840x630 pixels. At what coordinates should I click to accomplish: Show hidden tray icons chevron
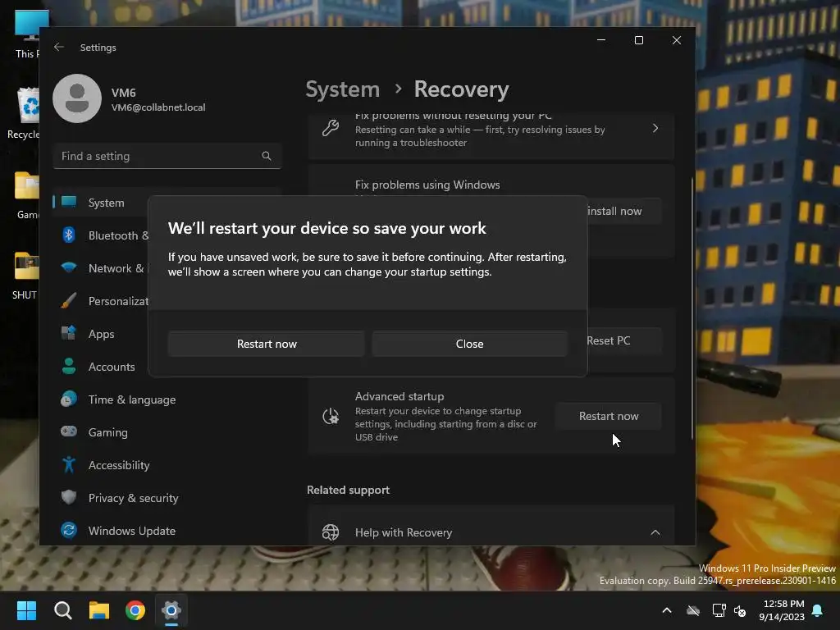coord(667,610)
